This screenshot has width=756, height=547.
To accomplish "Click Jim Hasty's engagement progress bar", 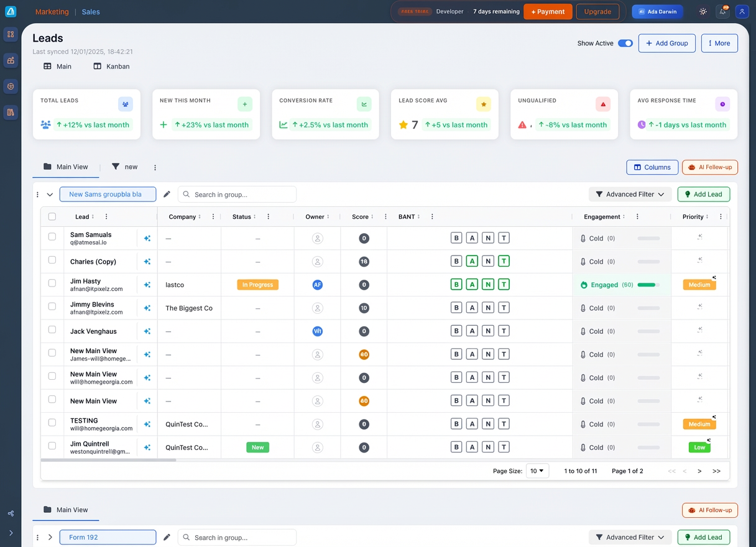I will pos(648,285).
